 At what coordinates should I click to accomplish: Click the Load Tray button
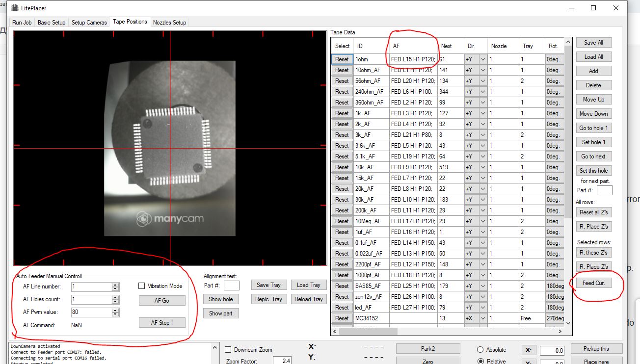point(309,285)
